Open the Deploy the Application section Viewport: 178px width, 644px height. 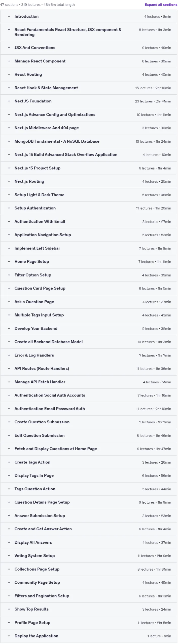(89, 636)
